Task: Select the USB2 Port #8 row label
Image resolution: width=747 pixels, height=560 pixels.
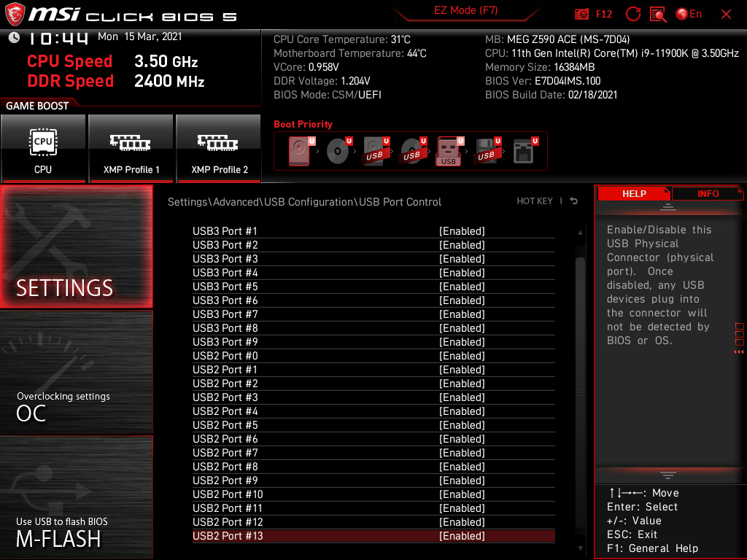Action: 225,467
